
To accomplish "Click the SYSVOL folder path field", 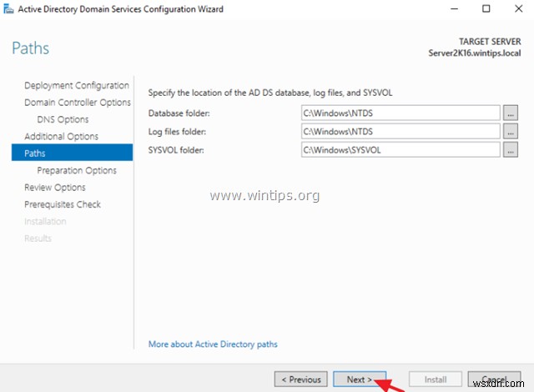I will (400, 150).
